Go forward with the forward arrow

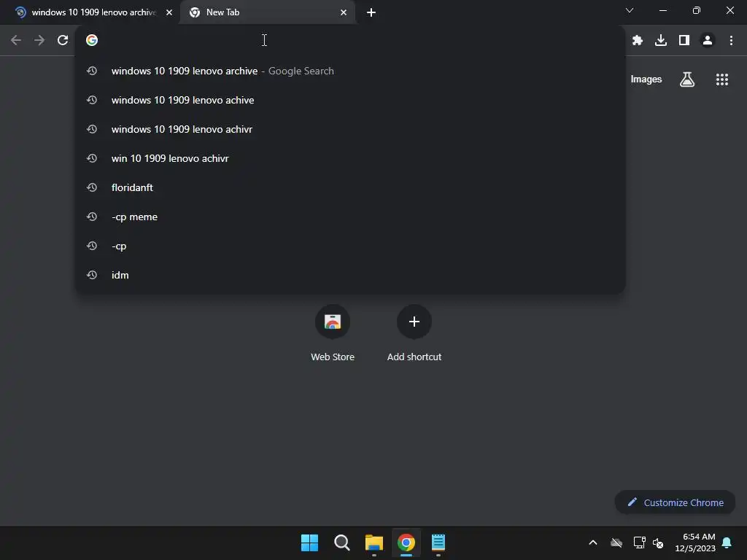point(39,41)
